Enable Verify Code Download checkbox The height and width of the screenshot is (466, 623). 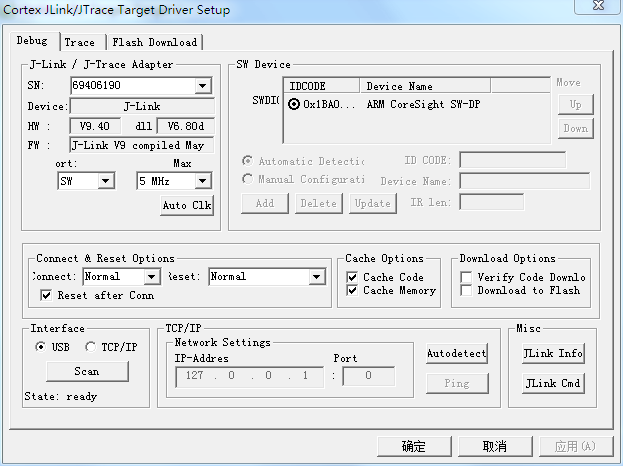pos(466,277)
